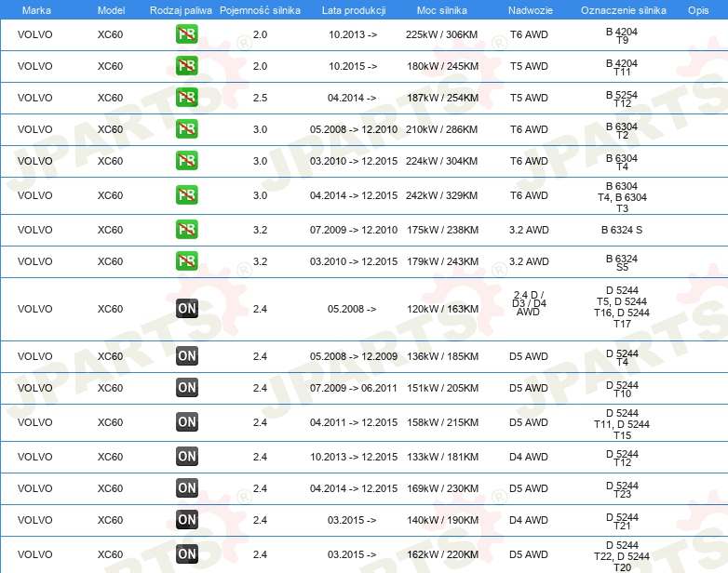Click the B 6324 S5 engine code
The width and height of the screenshot is (728, 573).
click(622, 262)
